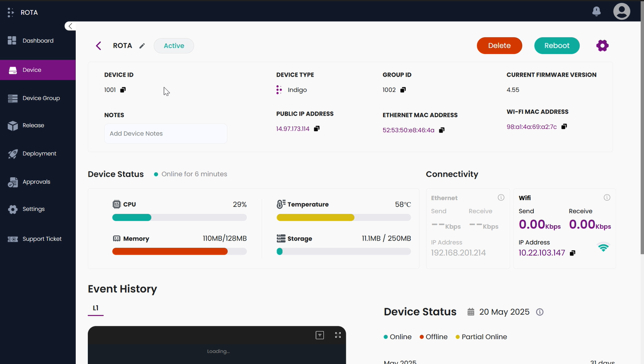Open device settings via the purple gear icon
Screen dimensions: 644x364
point(602,46)
